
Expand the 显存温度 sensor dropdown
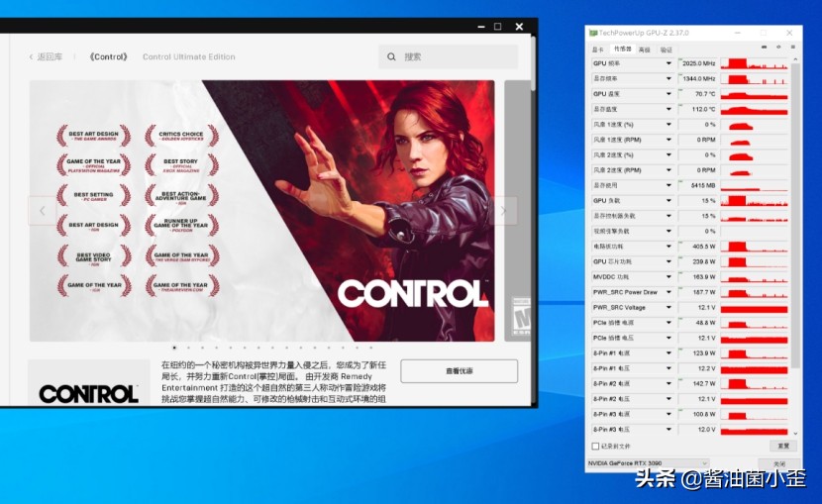coord(668,109)
